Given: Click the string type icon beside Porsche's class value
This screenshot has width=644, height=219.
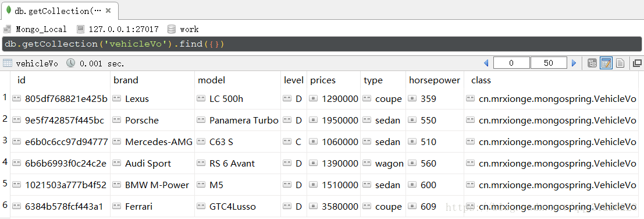Looking at the screenshot, I should [x=470, y=120].
